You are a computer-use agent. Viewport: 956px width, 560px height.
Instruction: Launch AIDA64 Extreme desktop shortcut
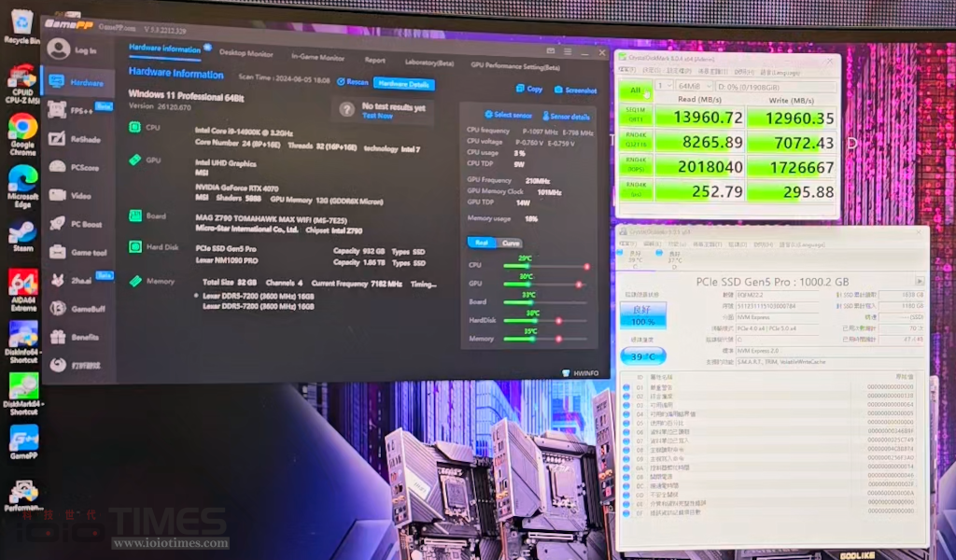(x=22, y=287)
